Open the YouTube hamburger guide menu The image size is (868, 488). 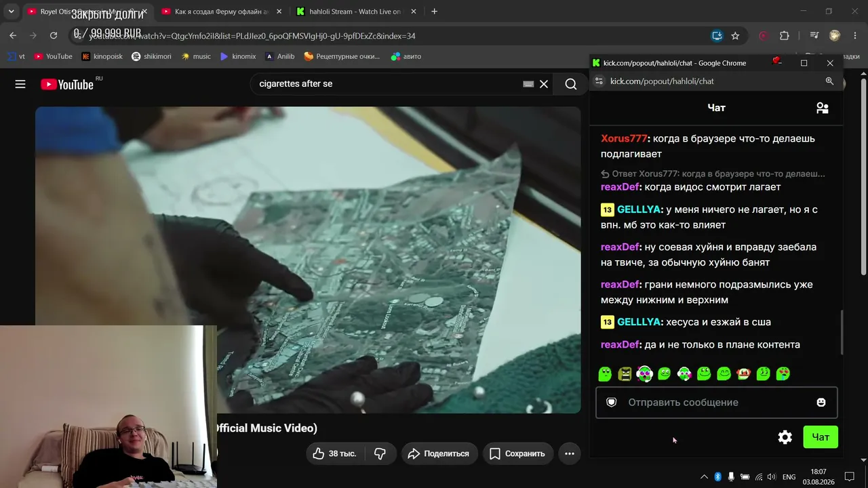(x=20, y=84)
